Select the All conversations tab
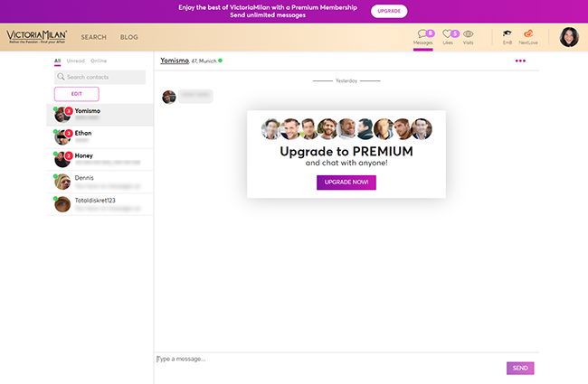The width and height of the screenshot is (588, 384). pyautogui.click(x=57, y=61)
